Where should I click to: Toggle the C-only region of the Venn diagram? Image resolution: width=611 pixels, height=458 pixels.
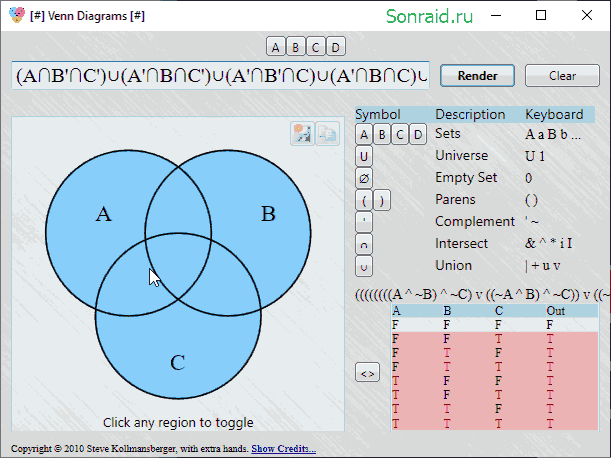(178, 351)
